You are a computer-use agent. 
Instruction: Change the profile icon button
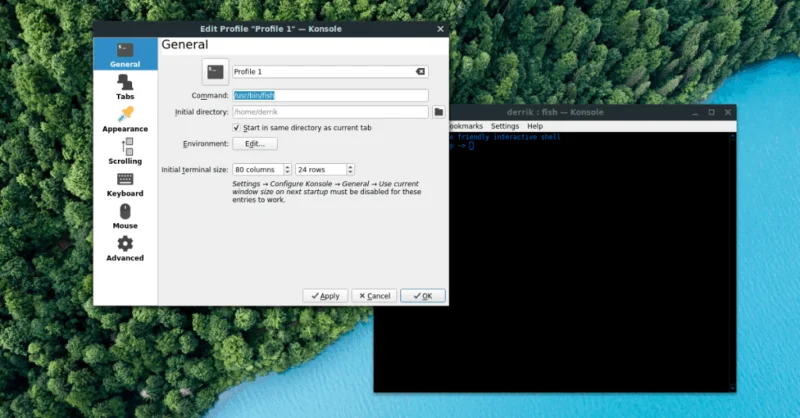click(215, 72)
